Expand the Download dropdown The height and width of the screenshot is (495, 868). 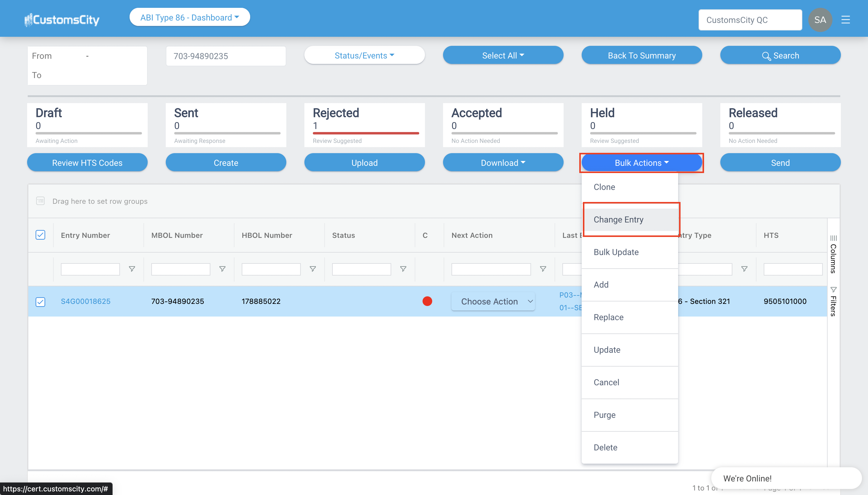point(503,162)
